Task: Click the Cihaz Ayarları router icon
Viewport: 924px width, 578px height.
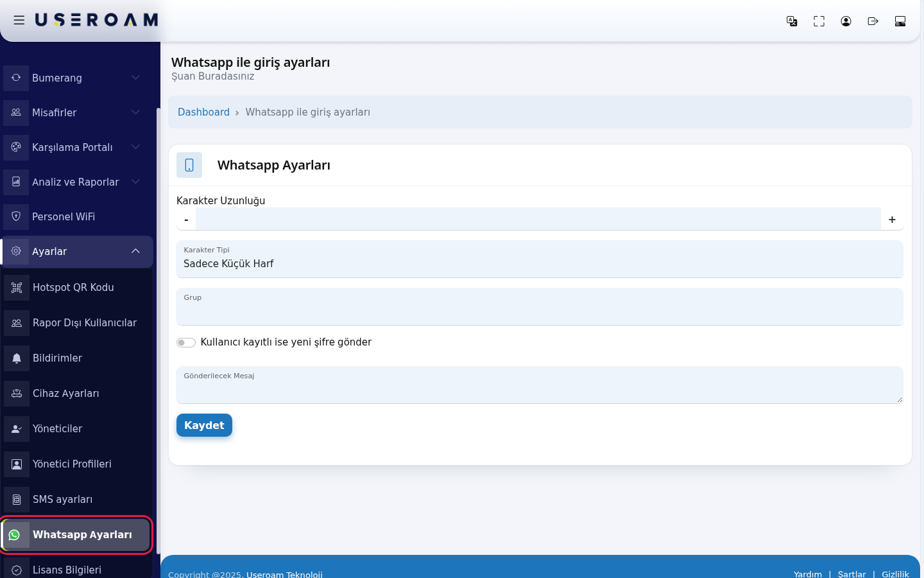Action: [17, 394]
